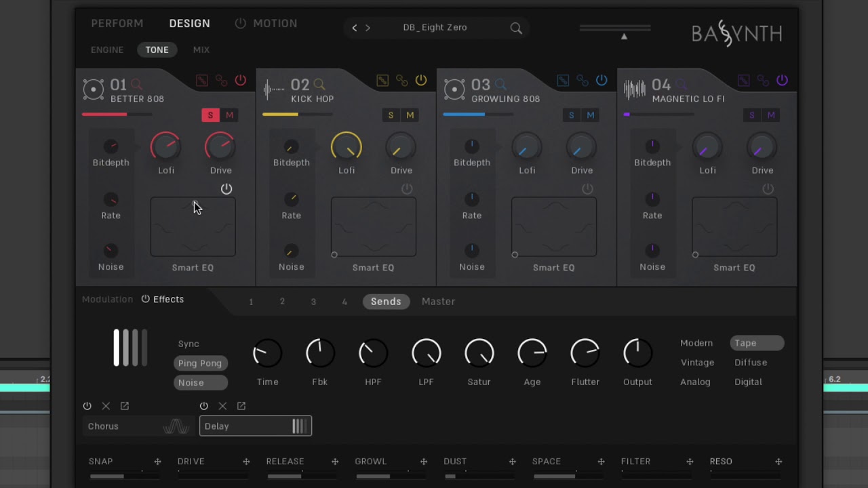Click layer 03 vinyl disc icon

454,89
